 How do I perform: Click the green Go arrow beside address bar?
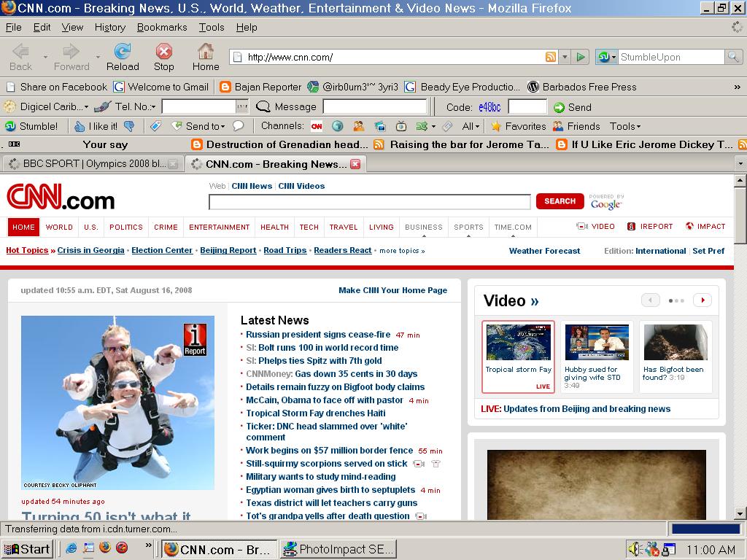(x=581, y=57)
